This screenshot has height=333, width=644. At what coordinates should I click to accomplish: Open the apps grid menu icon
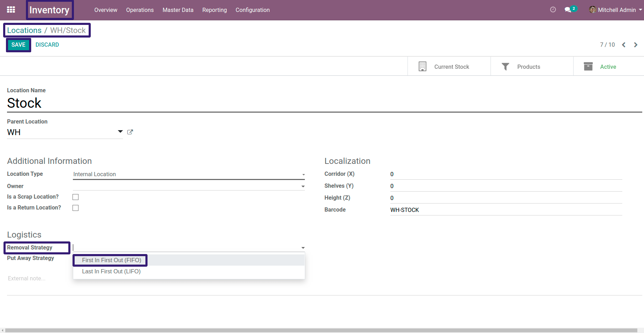coord(11,10)
